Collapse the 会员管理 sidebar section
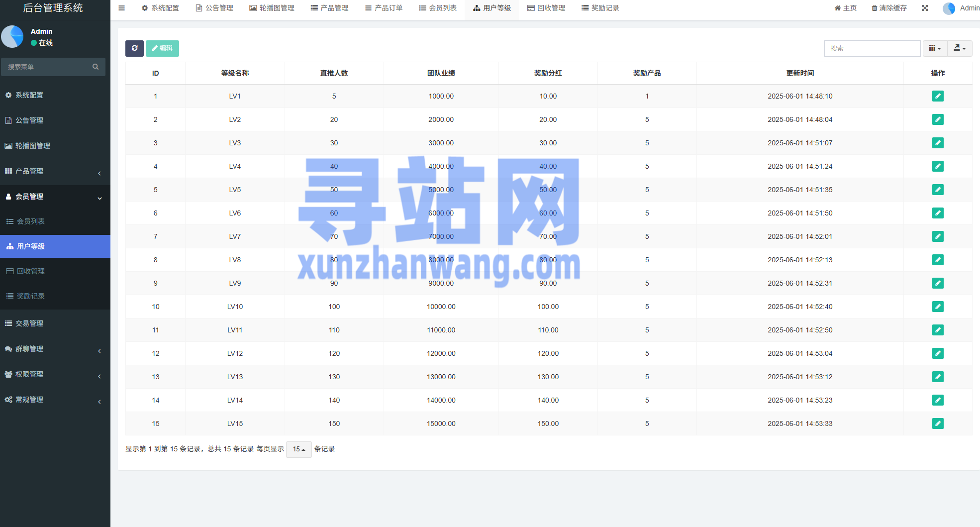 (x=55, y=197)
